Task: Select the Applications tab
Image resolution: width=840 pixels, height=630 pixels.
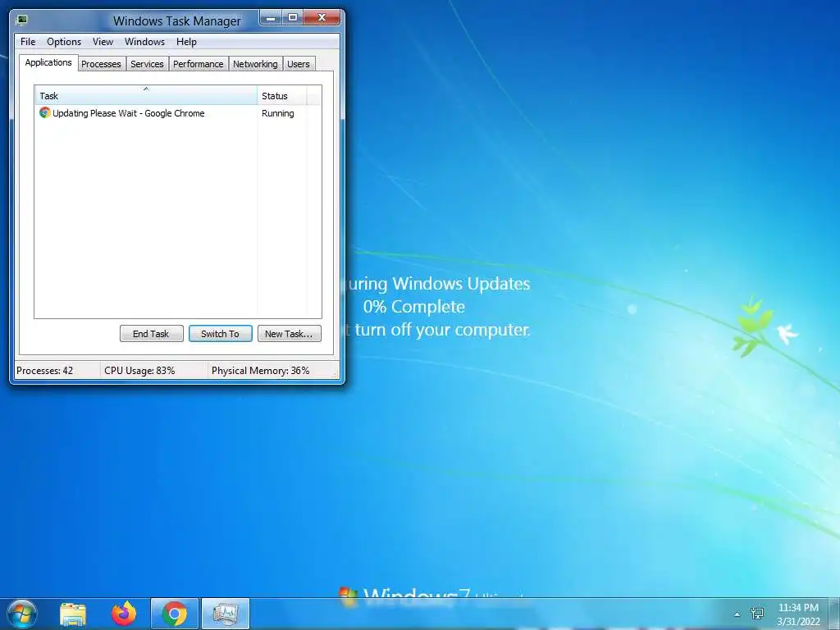Action: coord(48,62)
